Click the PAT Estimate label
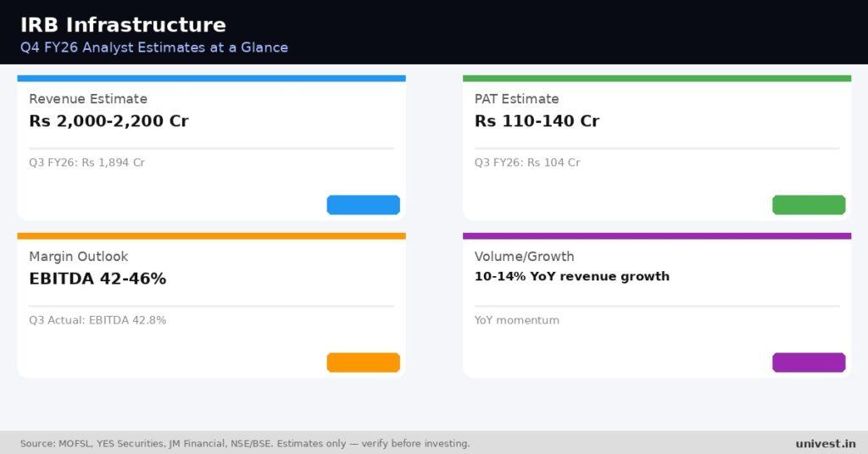 (x=516, y=99)
